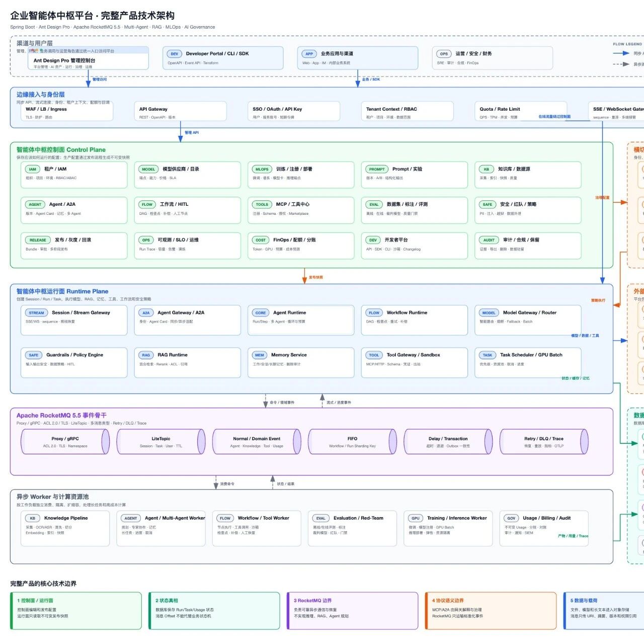Select the 'Tenant Context / RBAC' card title
This screenshot has width=644, height=644.
[391, 109]
